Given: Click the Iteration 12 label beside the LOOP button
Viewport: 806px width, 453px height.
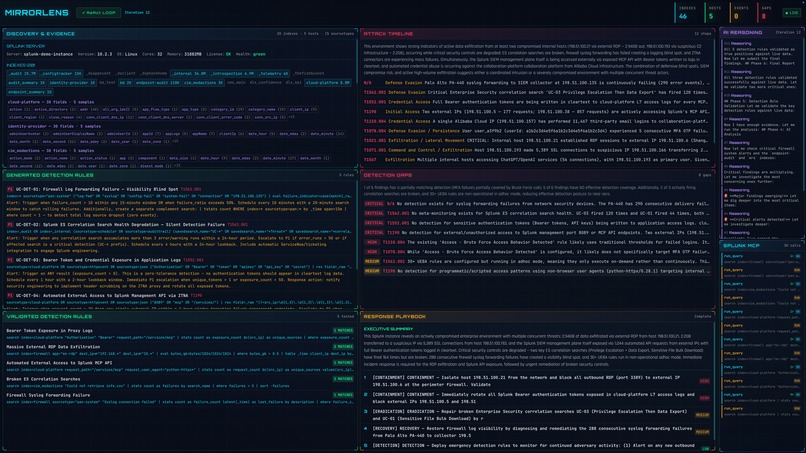Looking at the screenshot, I should click(x=137, y=12).
